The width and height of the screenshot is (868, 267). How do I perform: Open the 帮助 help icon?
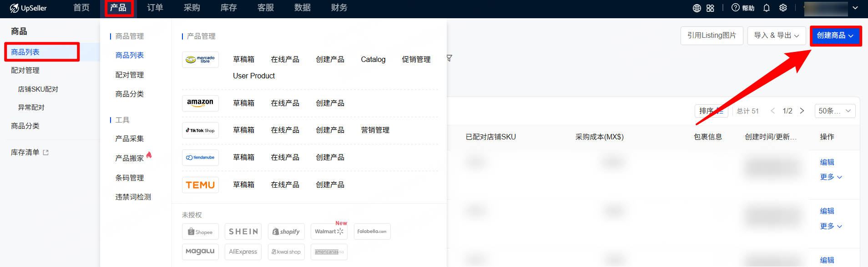point(742,8)
